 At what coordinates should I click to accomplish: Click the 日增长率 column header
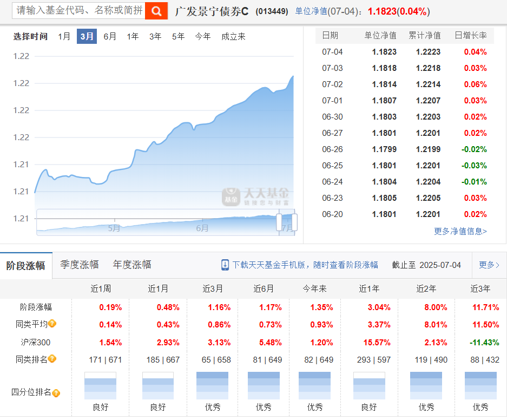(x=471, y=35)
